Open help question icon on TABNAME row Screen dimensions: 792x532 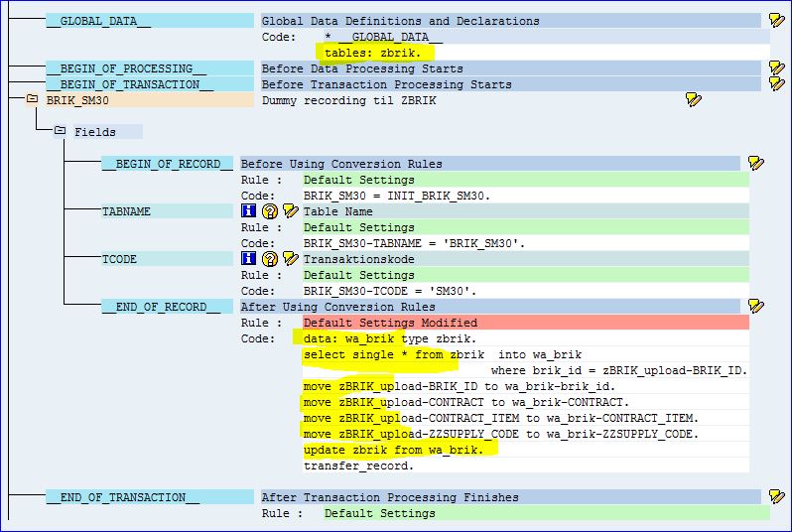[x=270, y=211]
